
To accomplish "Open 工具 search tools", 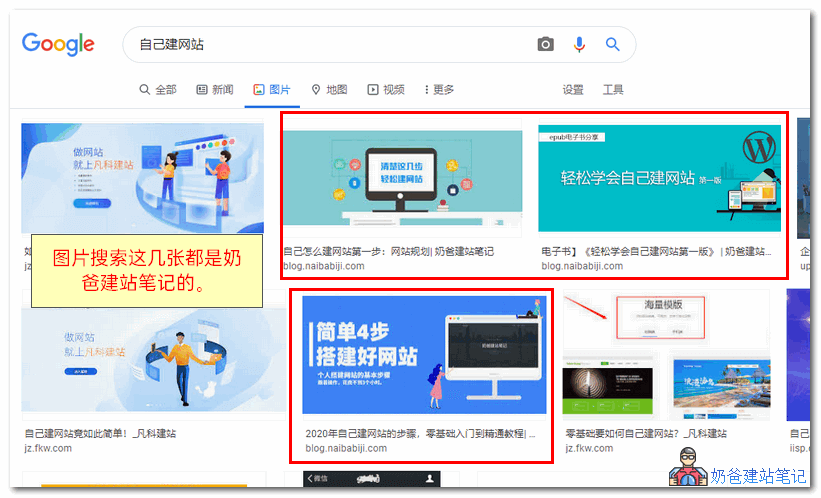I will point(613,90).
